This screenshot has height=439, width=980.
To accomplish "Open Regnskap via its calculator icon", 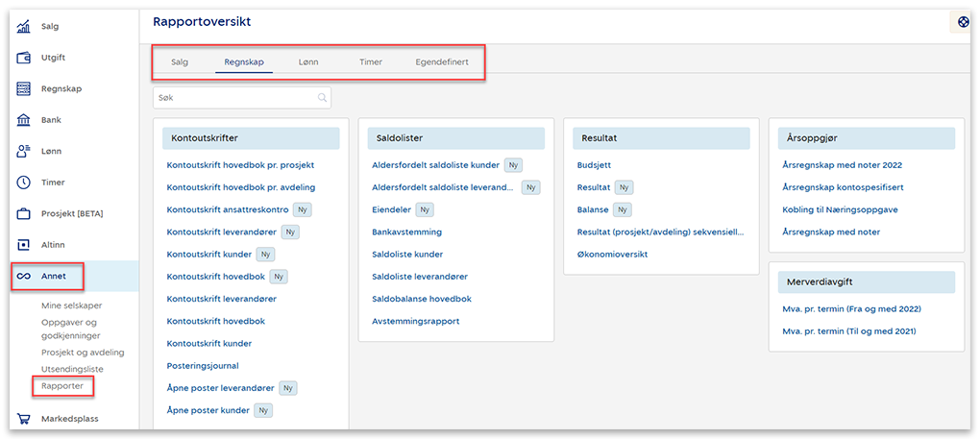I will tap(25, 89).
